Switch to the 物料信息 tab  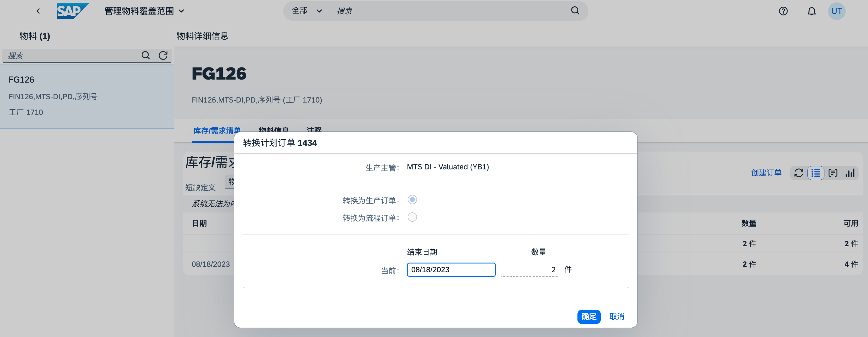pyautogui.click(x=274, y=131)
